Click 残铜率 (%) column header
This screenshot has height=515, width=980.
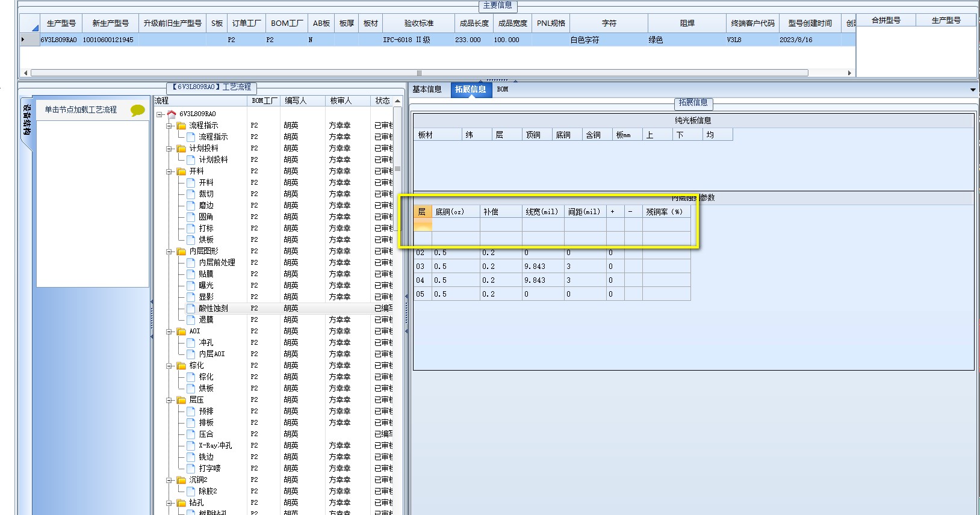[666, 212]
